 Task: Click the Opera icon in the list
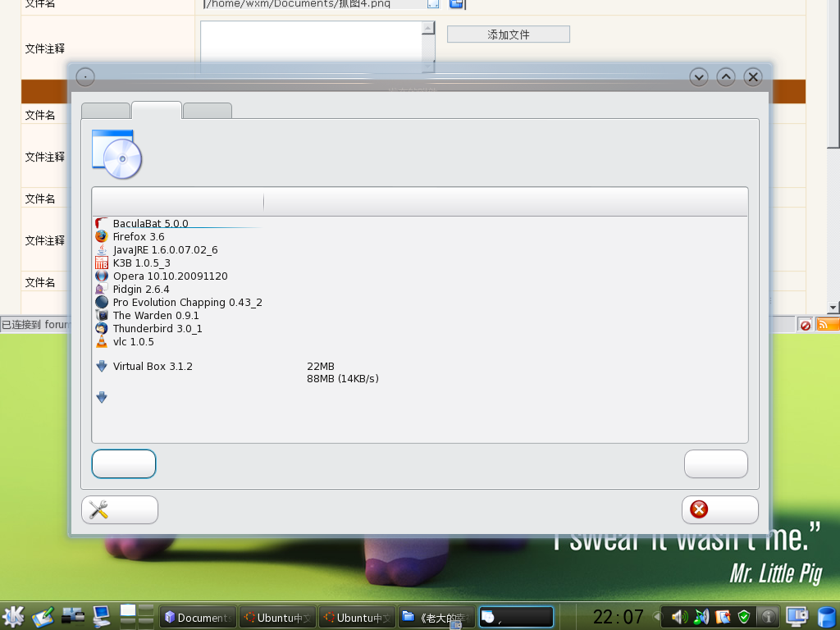[101, 276]
